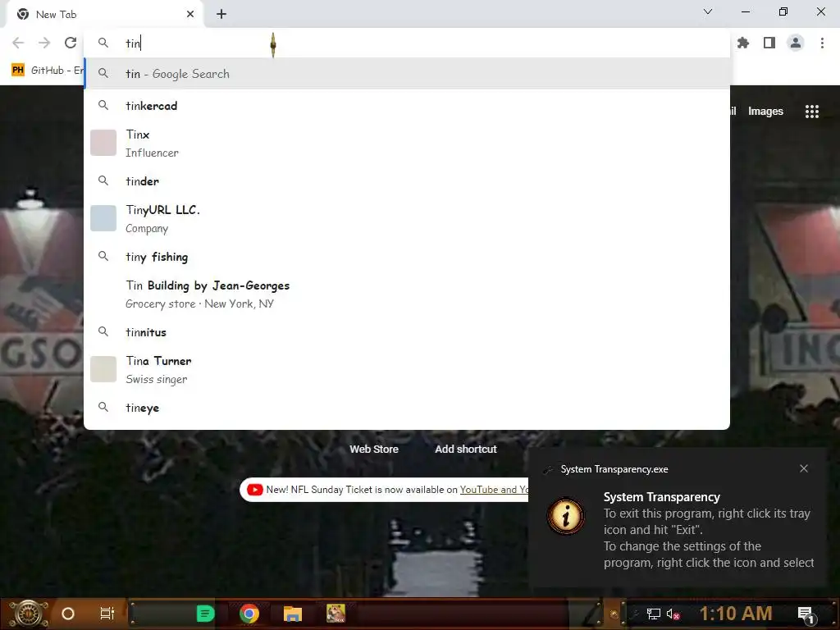The height and width of the screenshot is (630, 840).
Task: Go back with the back arrow
Action: pyautogui.click(x=18, y=43)
